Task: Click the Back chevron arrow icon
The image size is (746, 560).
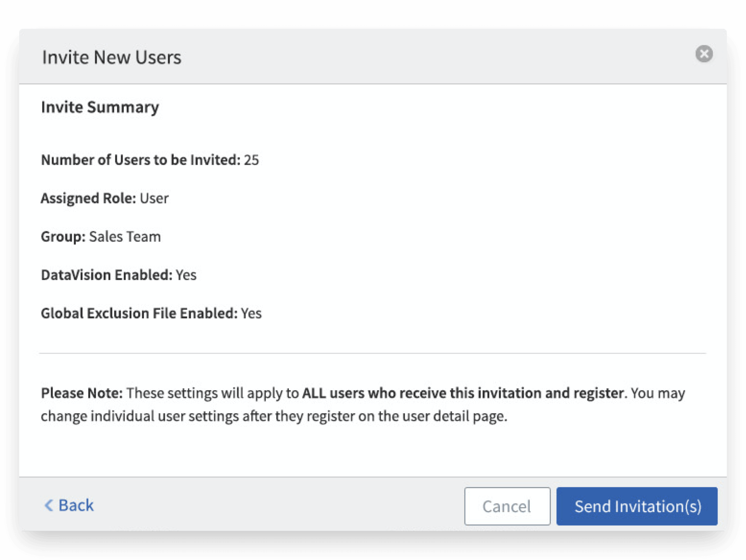Action: (48, 505)
